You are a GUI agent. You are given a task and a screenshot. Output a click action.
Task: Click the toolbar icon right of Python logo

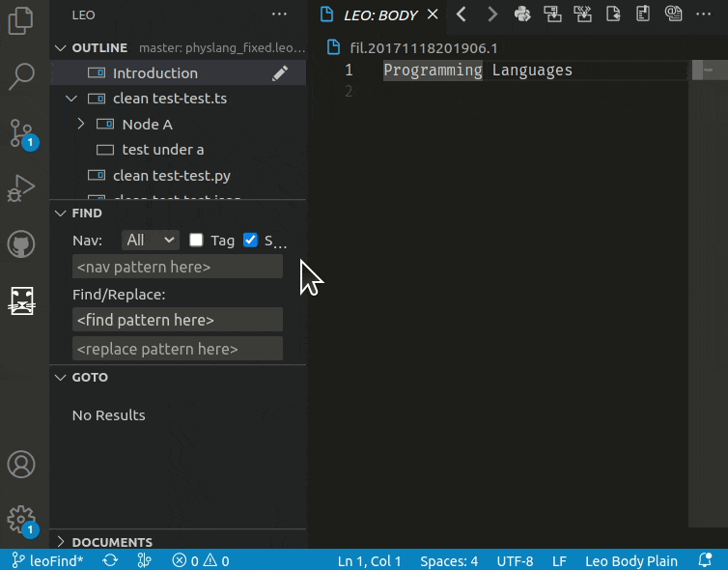(x=552, y=14)
